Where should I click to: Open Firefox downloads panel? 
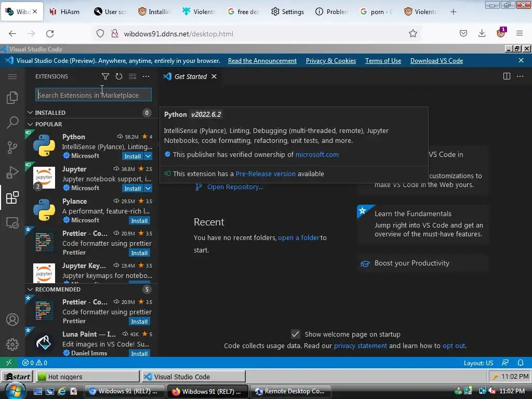coord(482,33)
